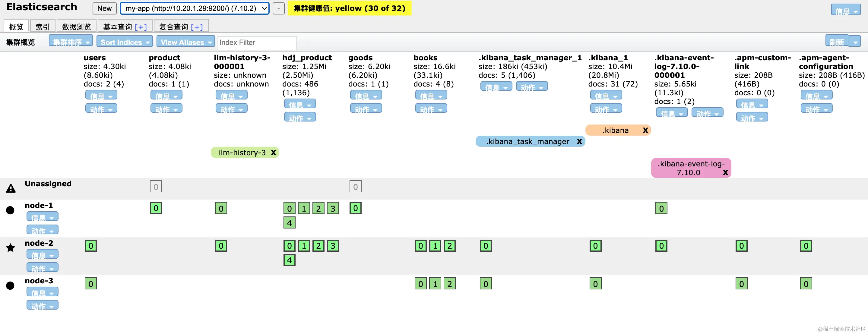Image resolution: width=868 pixels, height=334 pixels.
Task: Click the Index Filter input field
Action: tap(256, 43)
